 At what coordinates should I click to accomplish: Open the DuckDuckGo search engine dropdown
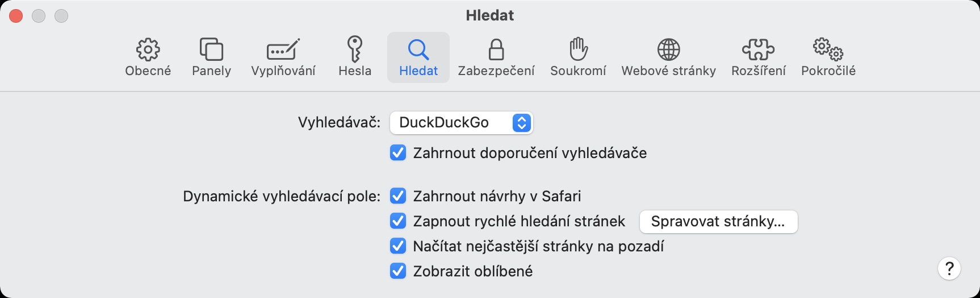461,123
